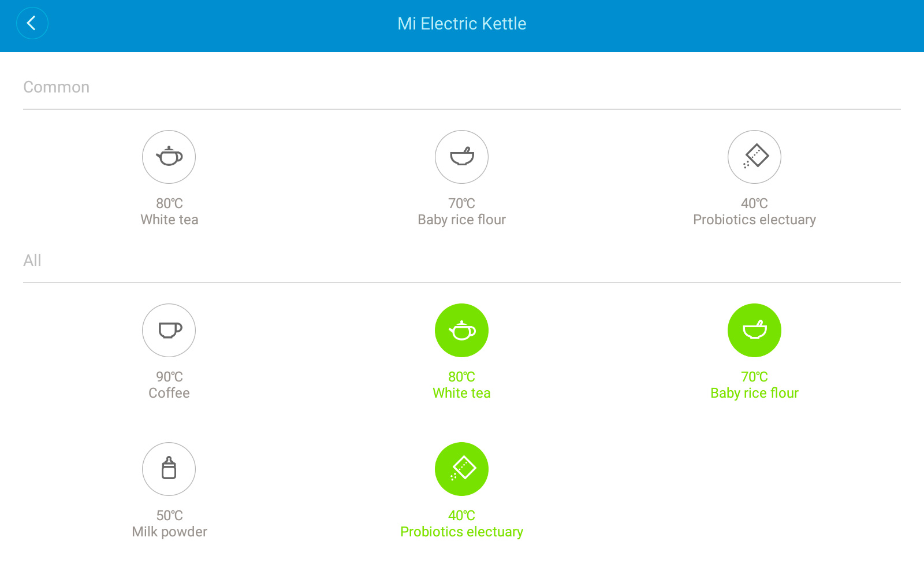Choose the Baby rice flour bowl icon under Common

point(461,157)
